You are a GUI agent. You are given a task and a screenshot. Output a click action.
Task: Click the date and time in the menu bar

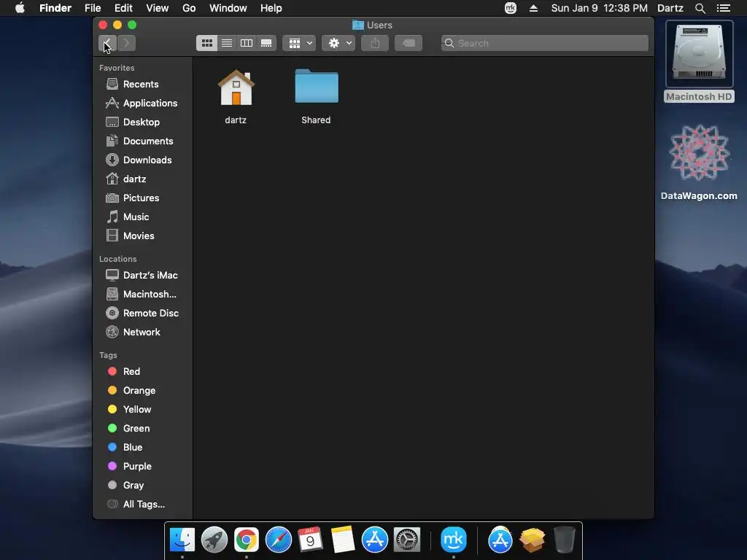coord(600,8)
